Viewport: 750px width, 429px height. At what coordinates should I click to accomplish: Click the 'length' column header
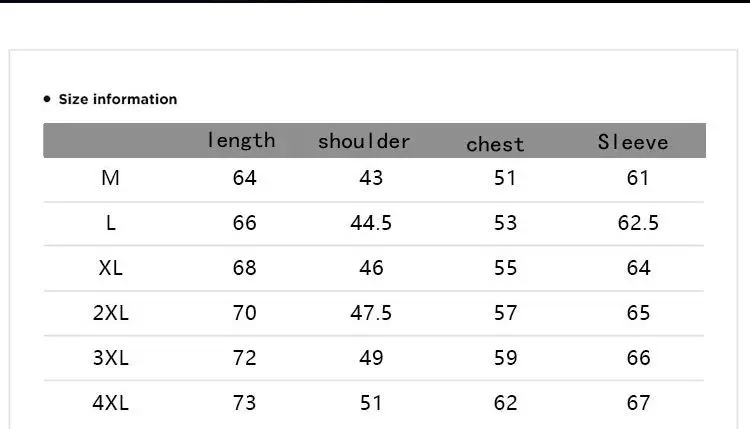tap(241, 140)
